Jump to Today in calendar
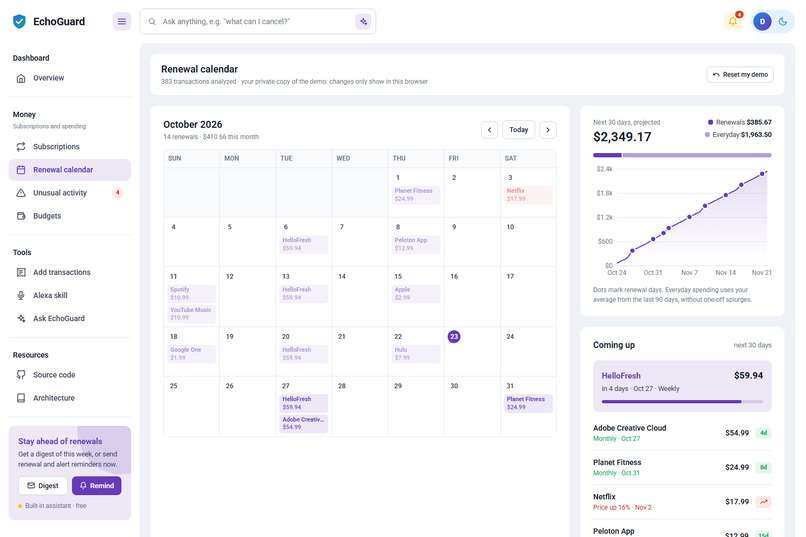 [x=519, y=130]
